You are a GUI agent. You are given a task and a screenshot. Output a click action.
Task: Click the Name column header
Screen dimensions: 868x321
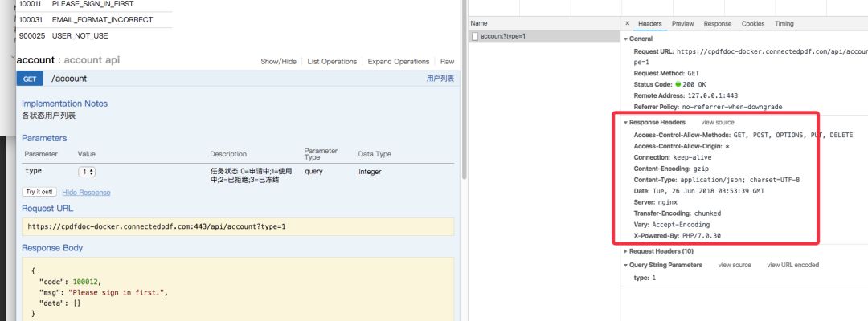click(x=544, y=24)
